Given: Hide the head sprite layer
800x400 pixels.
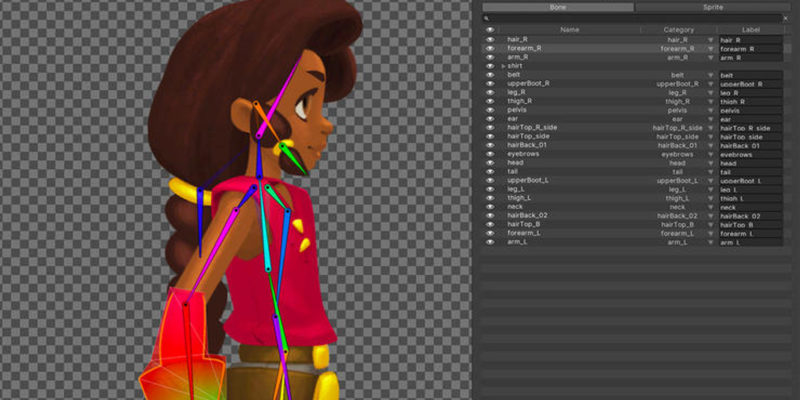Looking at the screenshot, I should click(x=490, y=163).
